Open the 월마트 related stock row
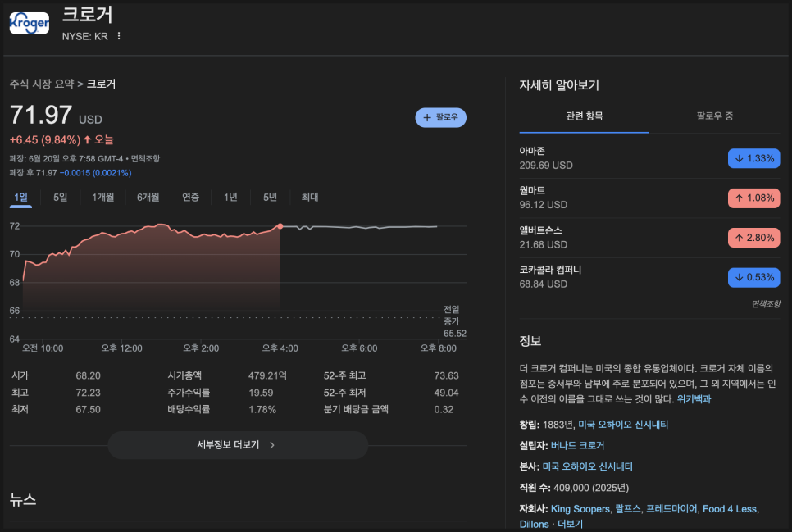The width and height of the screenshot is (792, 532). [649, 198]
